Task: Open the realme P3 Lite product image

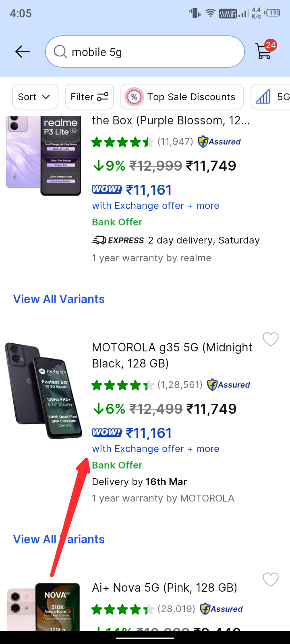Action: (x=43, y=155)
